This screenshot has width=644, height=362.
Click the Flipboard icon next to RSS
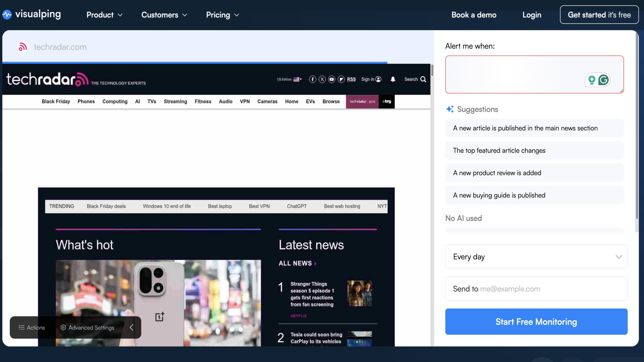coord(341,79)
